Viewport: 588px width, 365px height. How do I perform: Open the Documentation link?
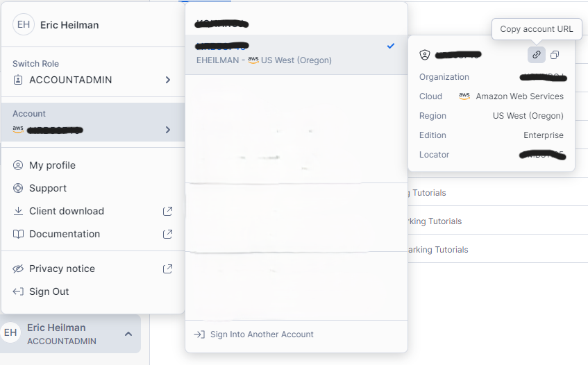[x=65, y=234]
